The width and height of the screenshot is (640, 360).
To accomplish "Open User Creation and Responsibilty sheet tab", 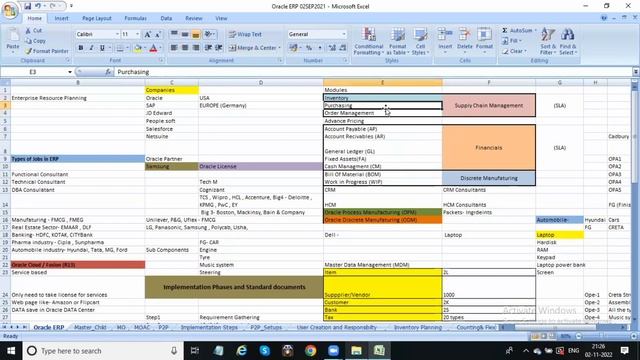I will pyautogui.click(x=336, y=327).
